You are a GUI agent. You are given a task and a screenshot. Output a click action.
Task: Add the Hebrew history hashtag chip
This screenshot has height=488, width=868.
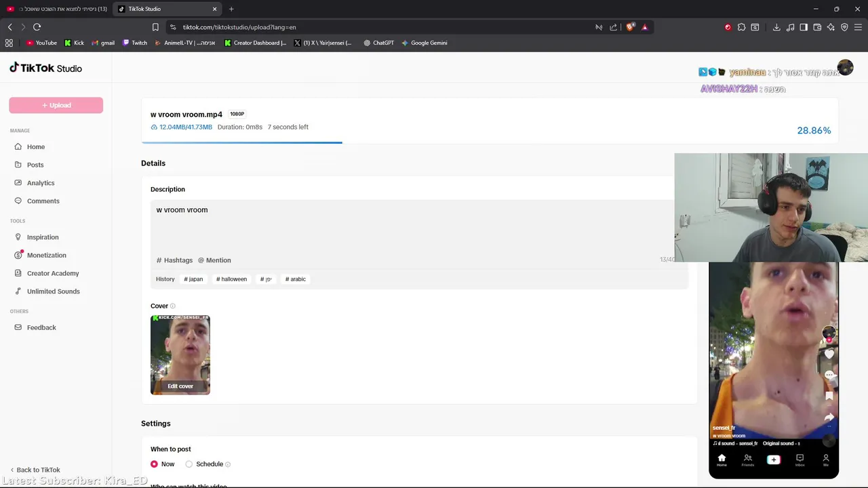pos(266,279)
